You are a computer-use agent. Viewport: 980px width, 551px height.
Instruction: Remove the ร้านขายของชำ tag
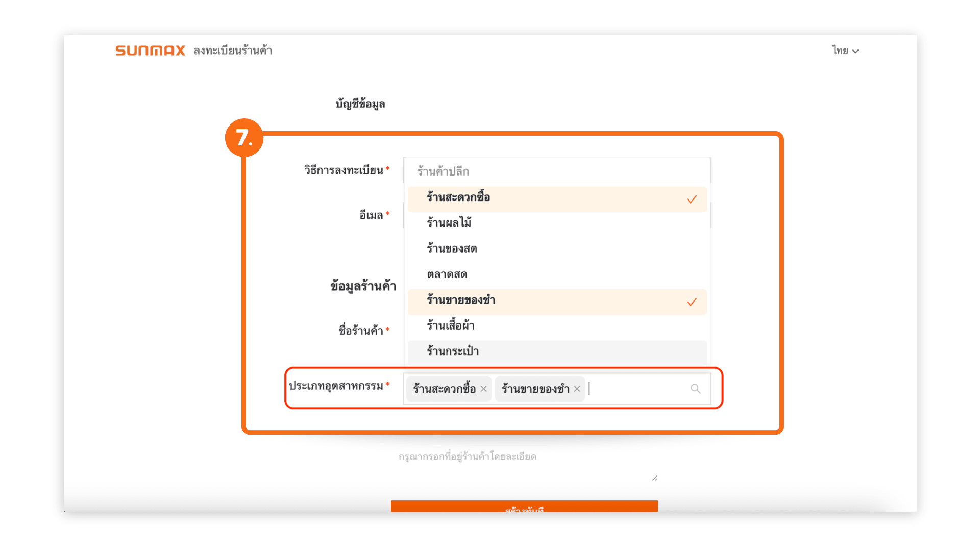(577, 389)
